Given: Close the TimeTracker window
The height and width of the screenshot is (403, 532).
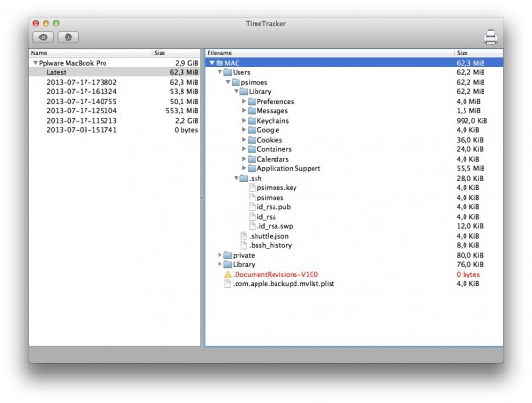Looking at the screenshot, I should coord(36,23).
